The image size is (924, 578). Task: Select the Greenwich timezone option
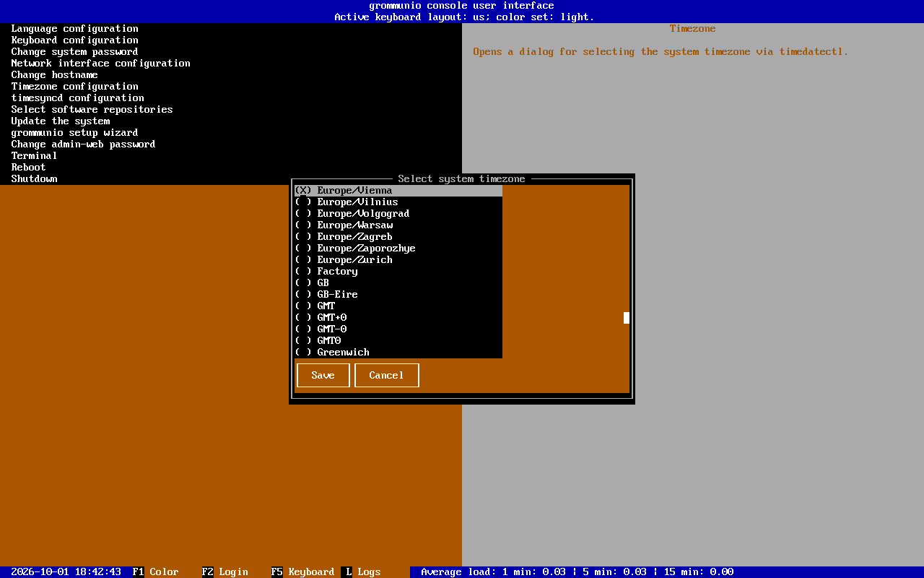(398, 353)
